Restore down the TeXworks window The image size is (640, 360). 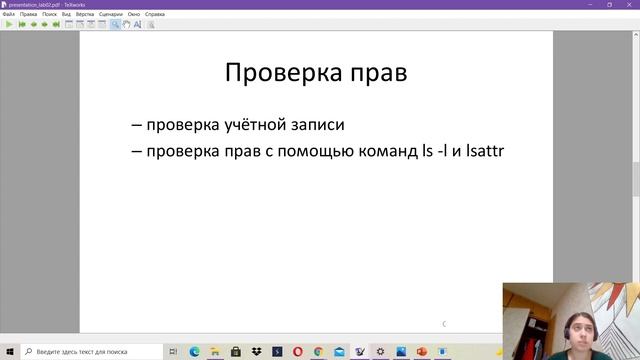point(609,4)
